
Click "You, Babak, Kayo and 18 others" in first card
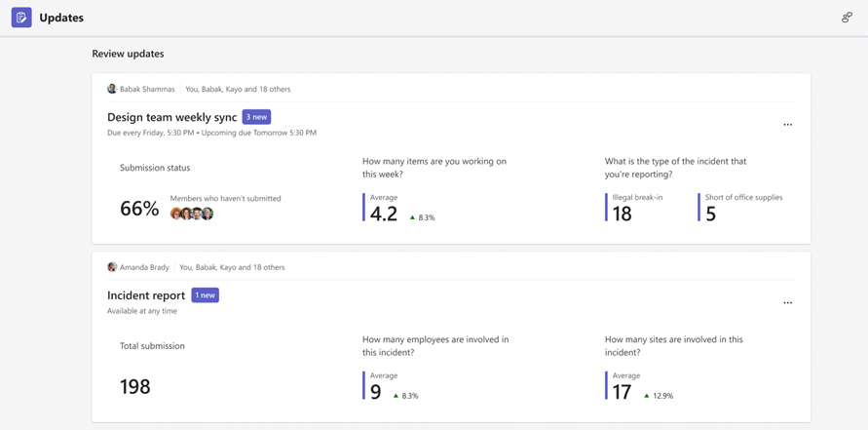(x=238, y=89)
